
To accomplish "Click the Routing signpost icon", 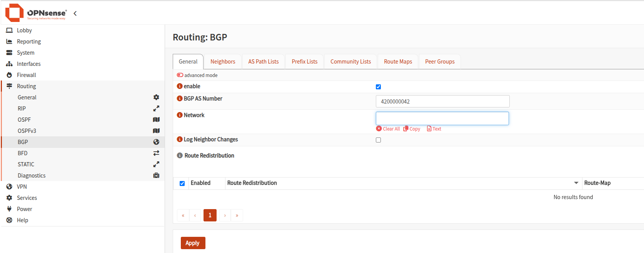I will 9,86.
